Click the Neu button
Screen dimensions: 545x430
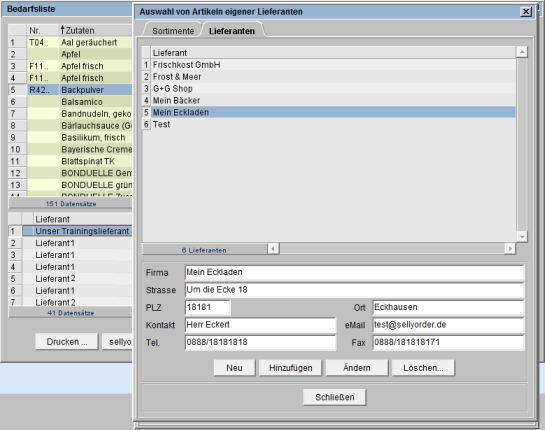pos(234,368)
